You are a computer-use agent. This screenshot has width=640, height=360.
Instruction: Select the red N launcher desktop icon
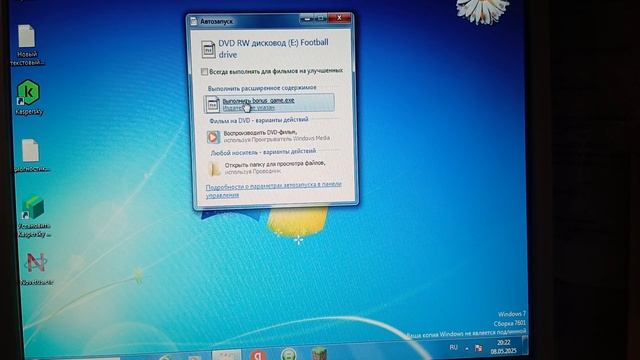[36, 269]
